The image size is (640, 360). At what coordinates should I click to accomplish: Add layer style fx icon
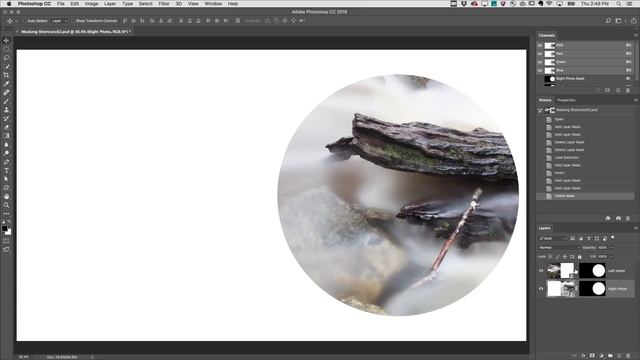click(x=583, y=356)
